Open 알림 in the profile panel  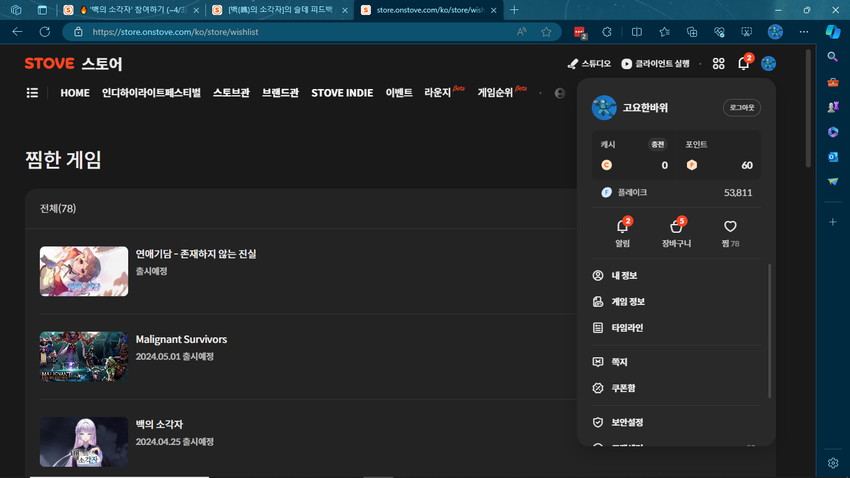coord(622,233)
